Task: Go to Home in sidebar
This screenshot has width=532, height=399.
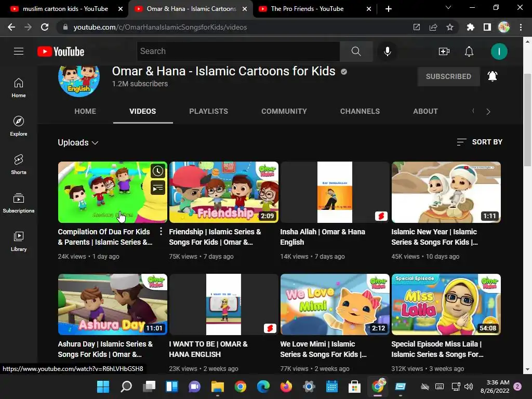Action: coord(19,87)
